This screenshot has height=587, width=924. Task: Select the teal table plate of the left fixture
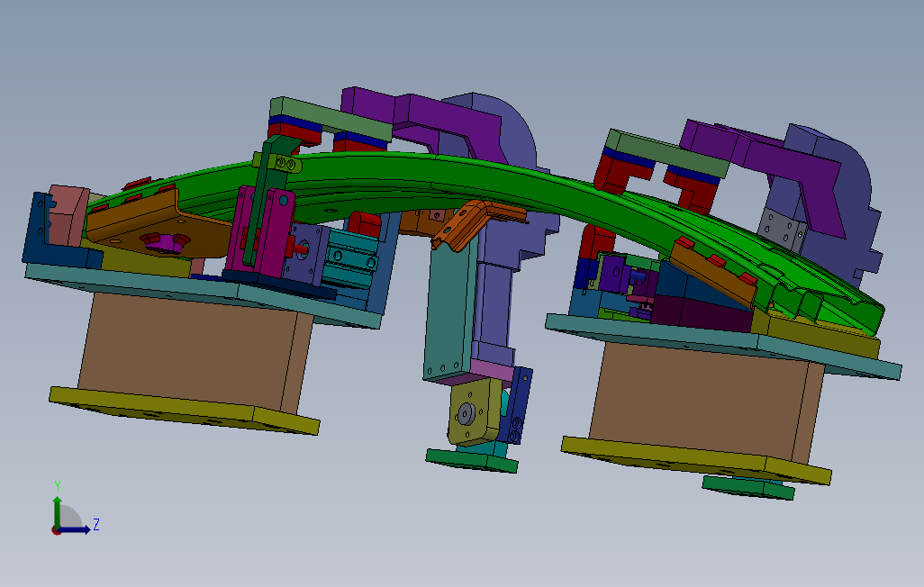coord(204,294)
